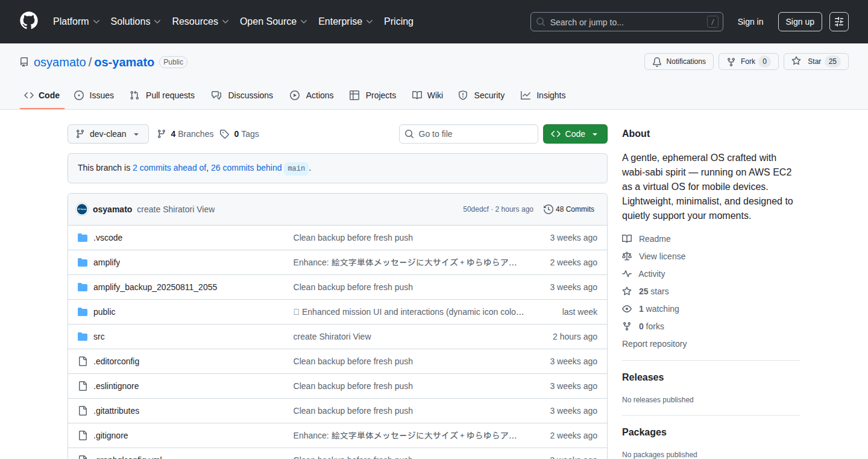This screenshot has width=868, height=459.
Task: Fork the repository
Action: pos(749,62)
